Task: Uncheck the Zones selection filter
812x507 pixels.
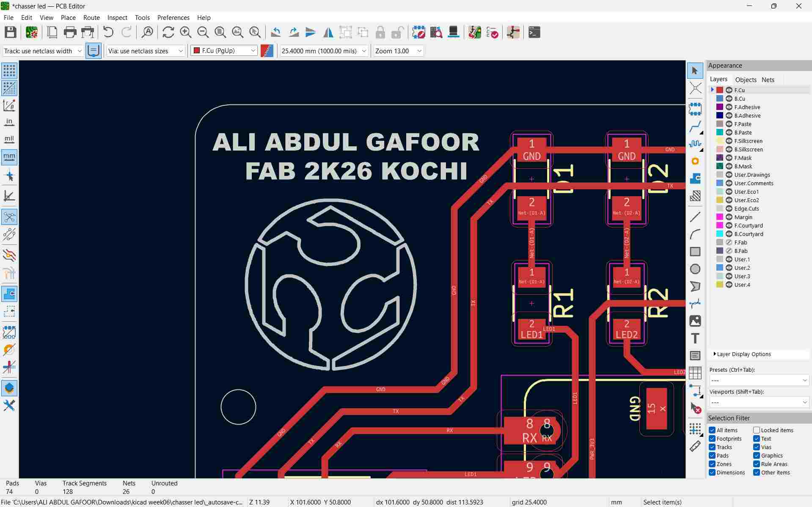Action: click(712, 464)
